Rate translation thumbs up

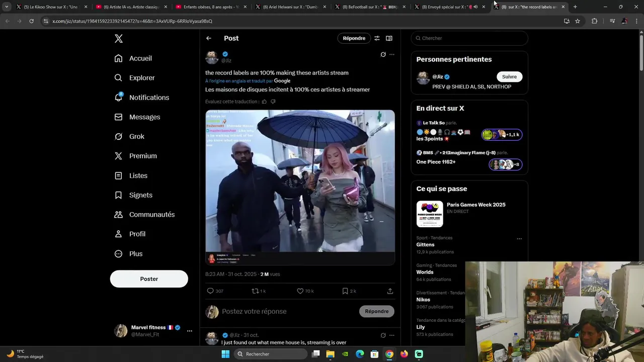pos(265,102)
